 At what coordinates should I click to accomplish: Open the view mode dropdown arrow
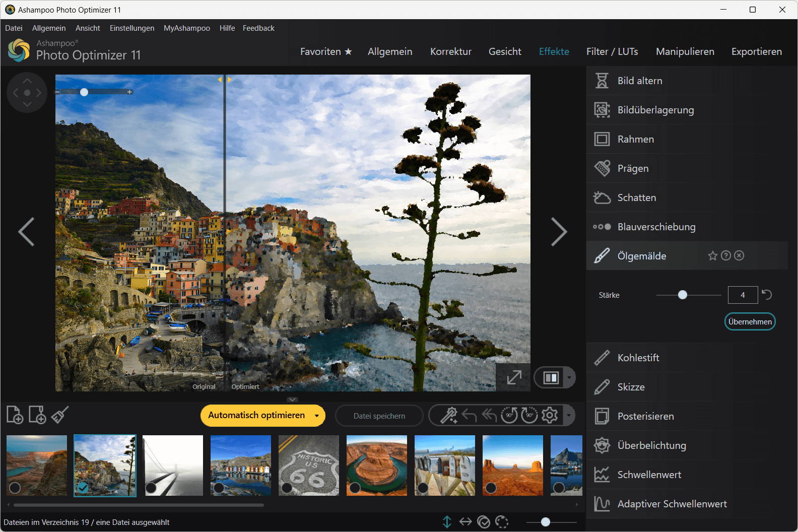coord(569,378)
